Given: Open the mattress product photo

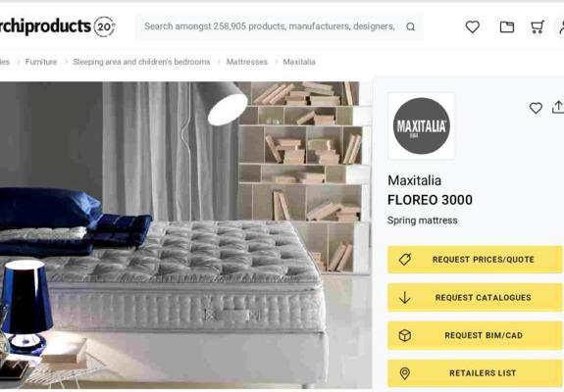Looking at the screenshot, I should pyautogui.click(x=185, y=235).
